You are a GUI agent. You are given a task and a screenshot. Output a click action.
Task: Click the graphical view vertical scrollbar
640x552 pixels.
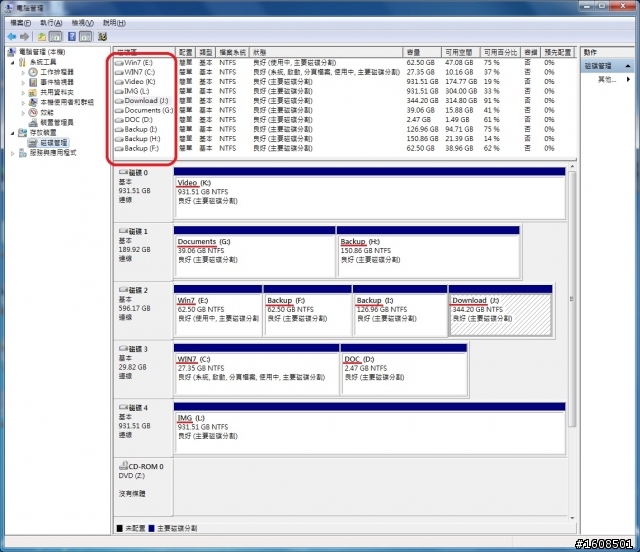click(x=572, y=298)
